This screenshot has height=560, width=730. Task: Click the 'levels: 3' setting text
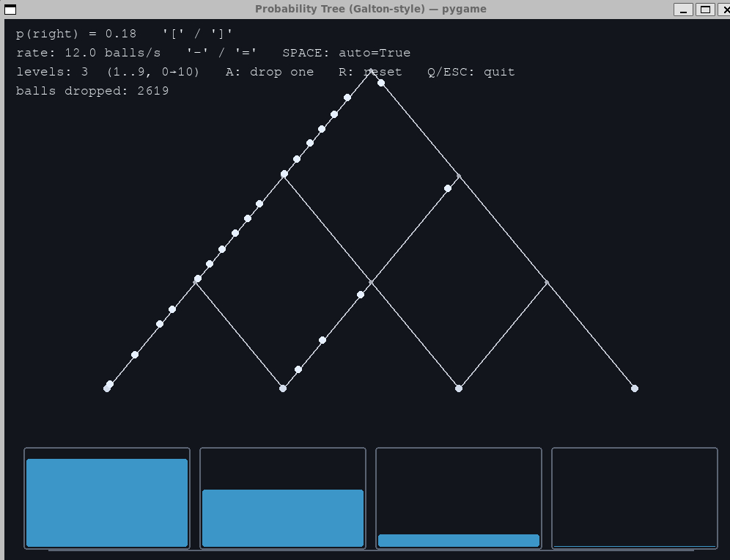[52, 72]
